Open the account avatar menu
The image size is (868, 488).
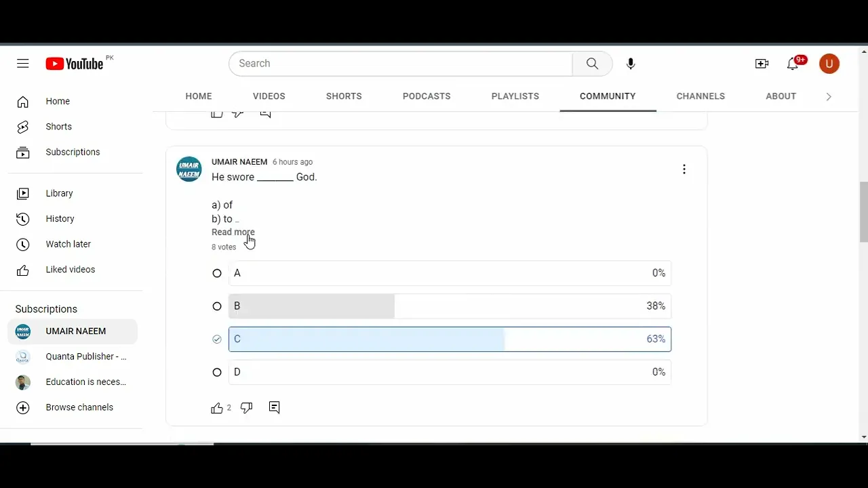pos(829,64)
